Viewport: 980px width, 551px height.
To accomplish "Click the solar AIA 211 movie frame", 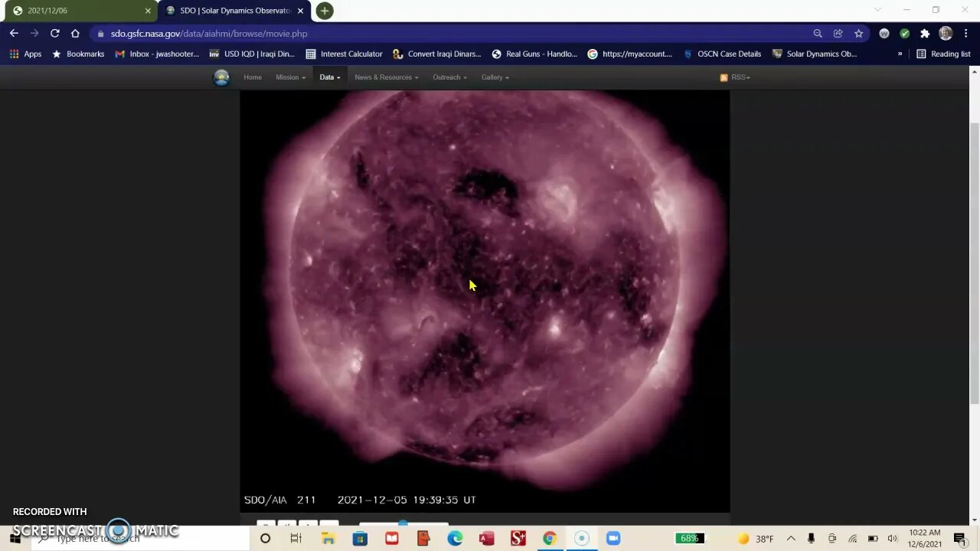I will (x=485, y=301).
